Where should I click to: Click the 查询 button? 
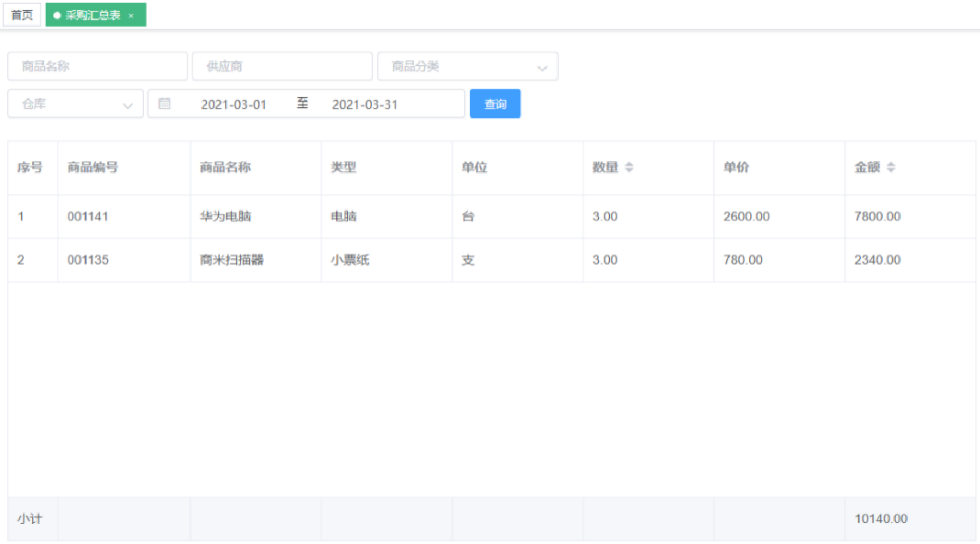coord(495,103)
